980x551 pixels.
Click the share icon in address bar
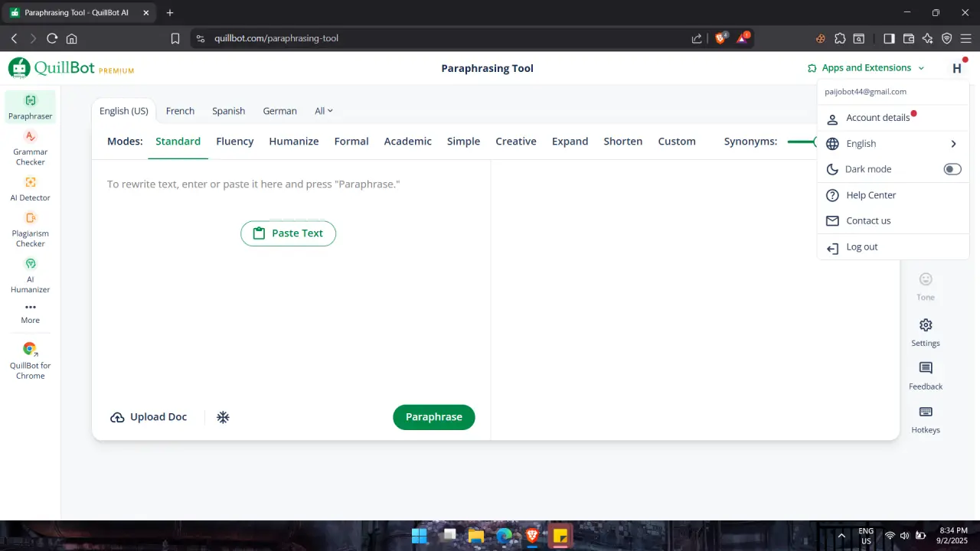point(697,38)
